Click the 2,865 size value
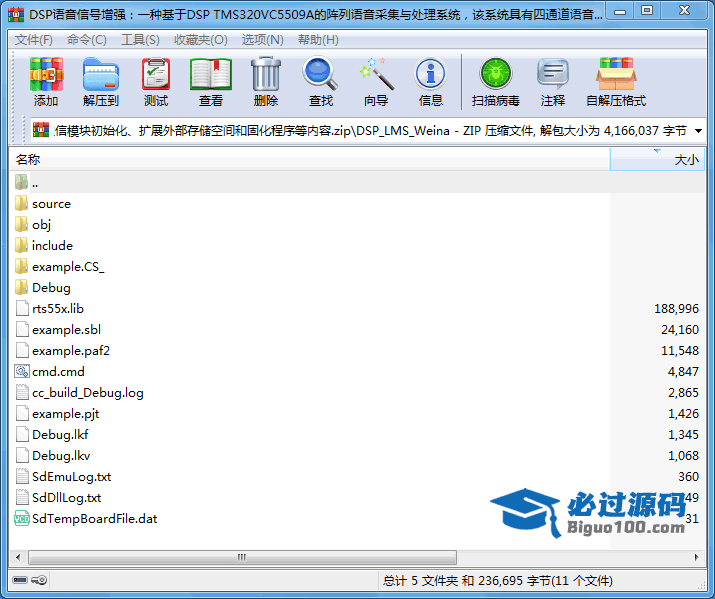Image resolution: width=715 pixels, height=599 pixels. click(683, 392)
